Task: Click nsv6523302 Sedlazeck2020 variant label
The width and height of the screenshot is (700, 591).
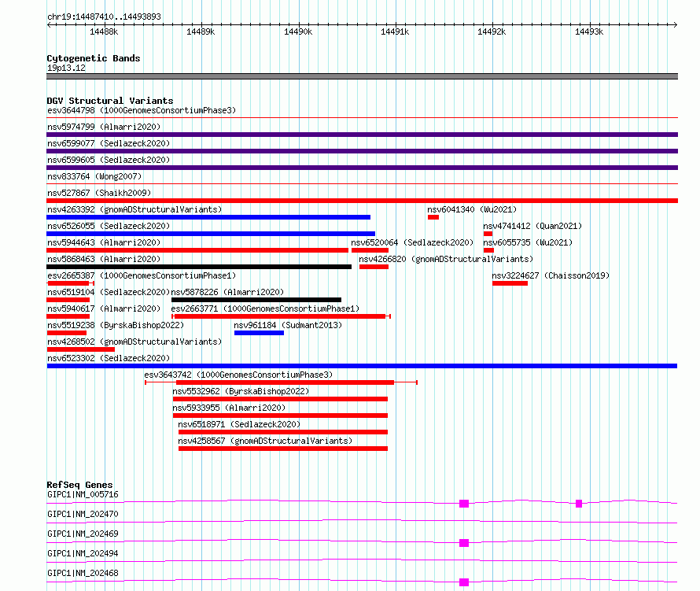Action: click(109, 358)
